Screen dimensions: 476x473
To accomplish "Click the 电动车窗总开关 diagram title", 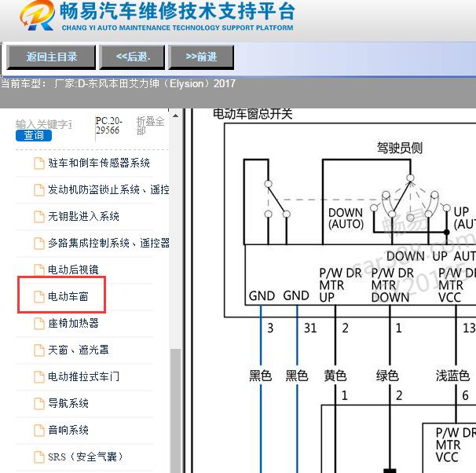I will tap(253, 114).
